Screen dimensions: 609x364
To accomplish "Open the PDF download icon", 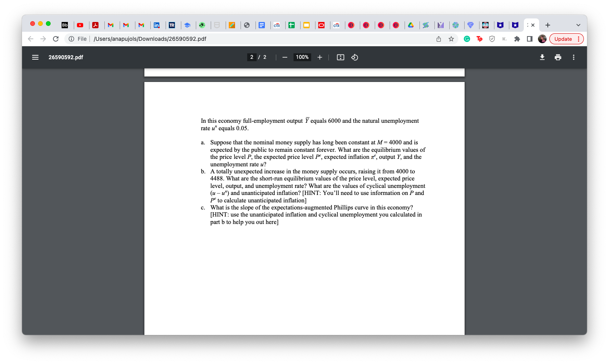I will pos(542,57).
